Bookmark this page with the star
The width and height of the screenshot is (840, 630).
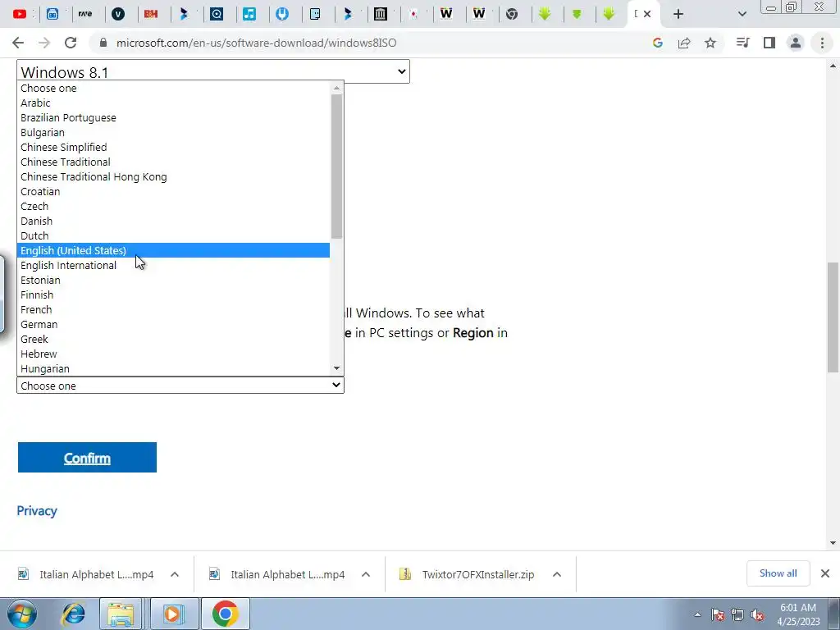pyautogui.click(x=710, y=43)
